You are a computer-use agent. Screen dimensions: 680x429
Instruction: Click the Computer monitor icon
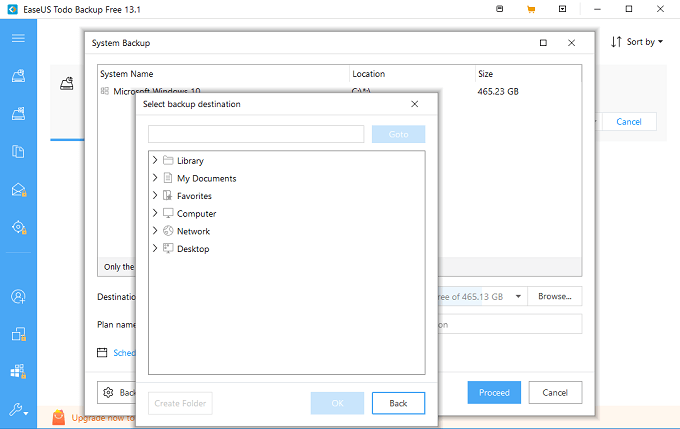click(168, 213)
